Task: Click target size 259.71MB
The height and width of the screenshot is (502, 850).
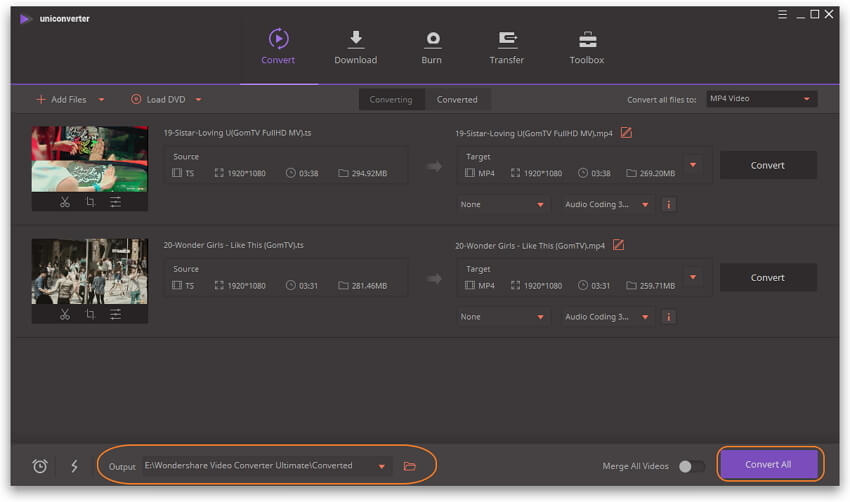Action: point(651,286)
